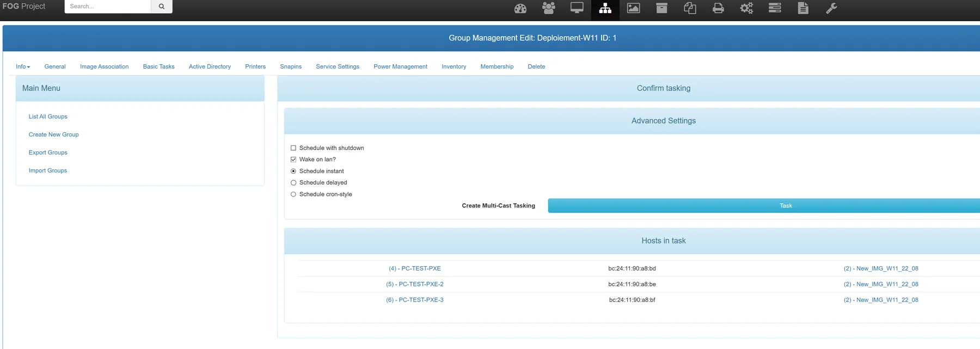
Task: Click the FOG Project logo text
Action: pyautogui.click(x=24, y=6)
